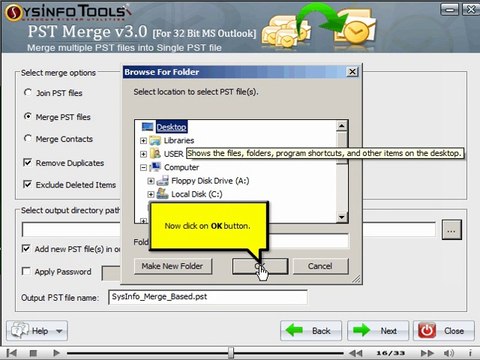The height and width of the screenshot is (360, 480).
Task: Fast-forward with double-right arrow control
Action: point(427,353)
